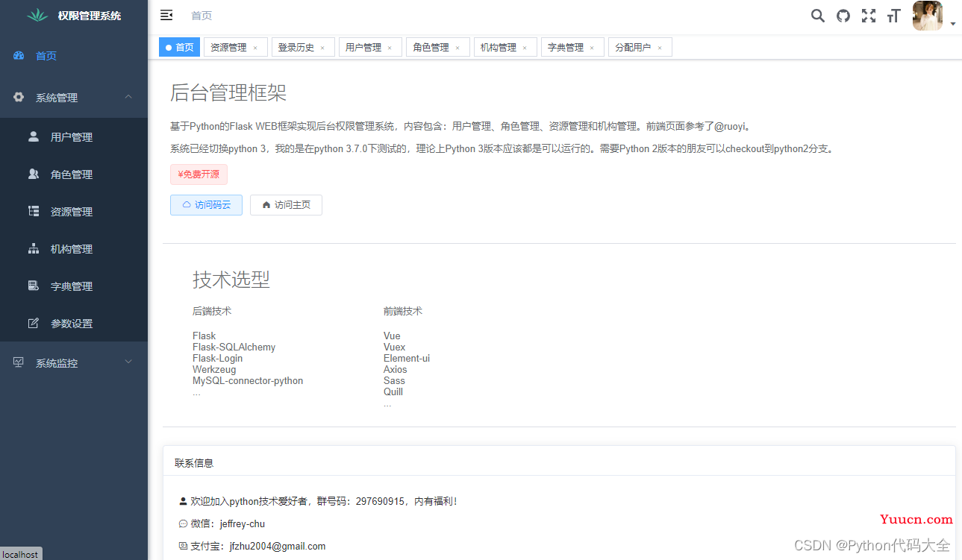Click the 访问码云 button

(206, 205)
